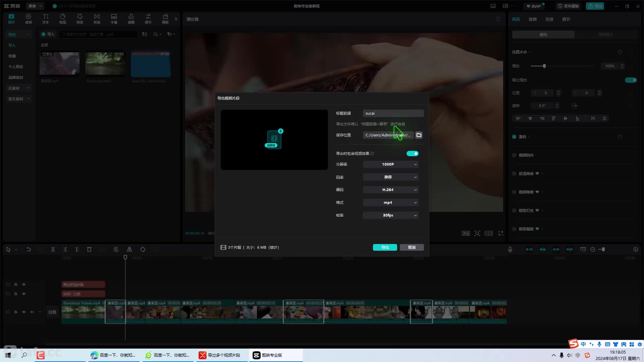644x362 pixels.
Task: Click the preview zoom focus icon in player
Action: pyautogui.click(x=477, y=233)
